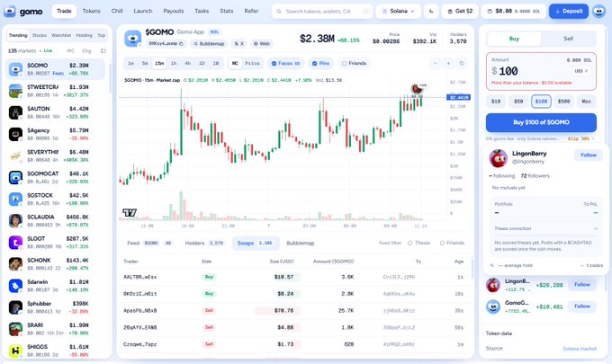Click the Get $2 button
Viewport: 612px width, 364px height.
click(460, 12)
